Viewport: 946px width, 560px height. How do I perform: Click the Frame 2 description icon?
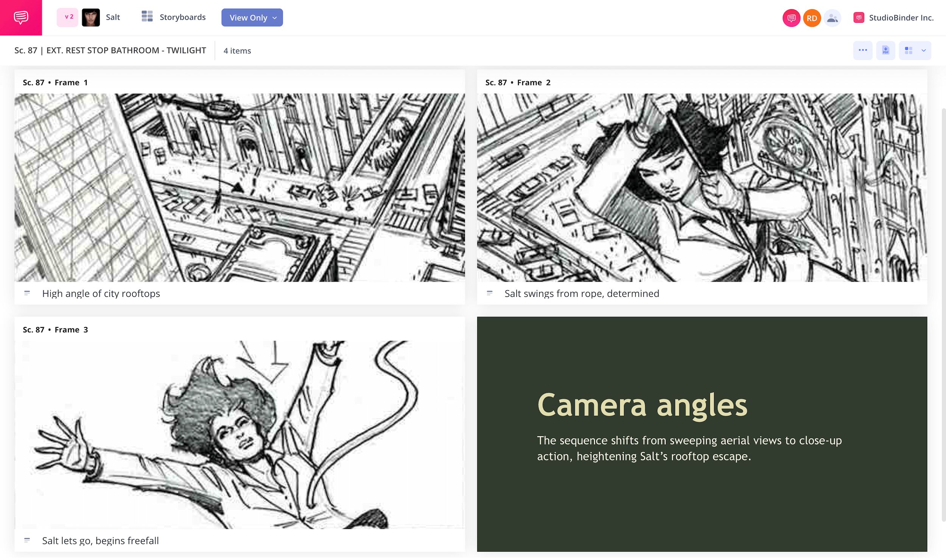[x=489, y=293]
